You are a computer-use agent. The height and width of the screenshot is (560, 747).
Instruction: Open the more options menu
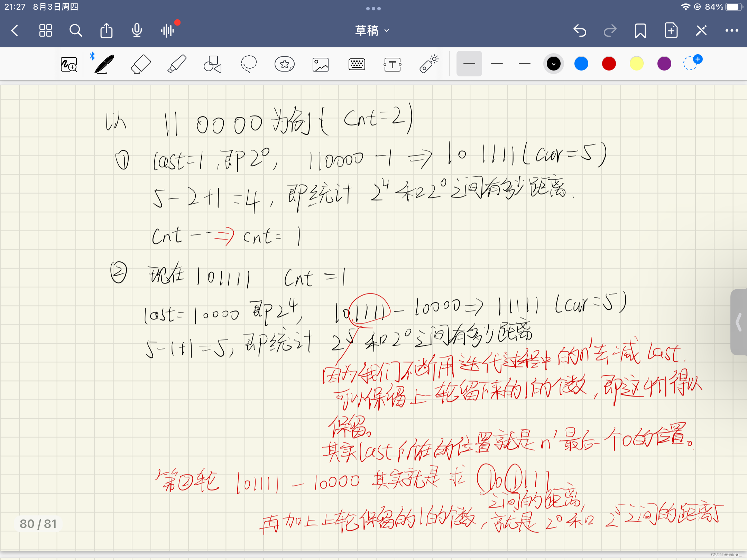point(732,30)
